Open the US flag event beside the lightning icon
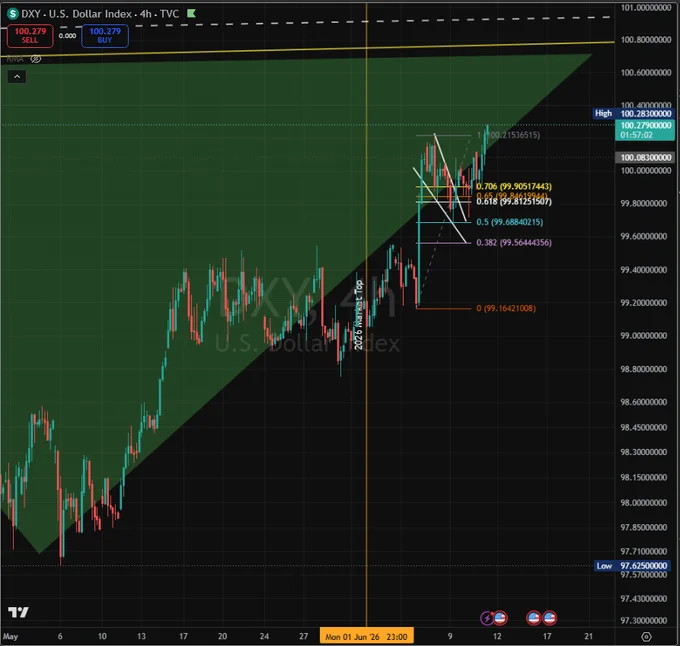 point(500,618)
